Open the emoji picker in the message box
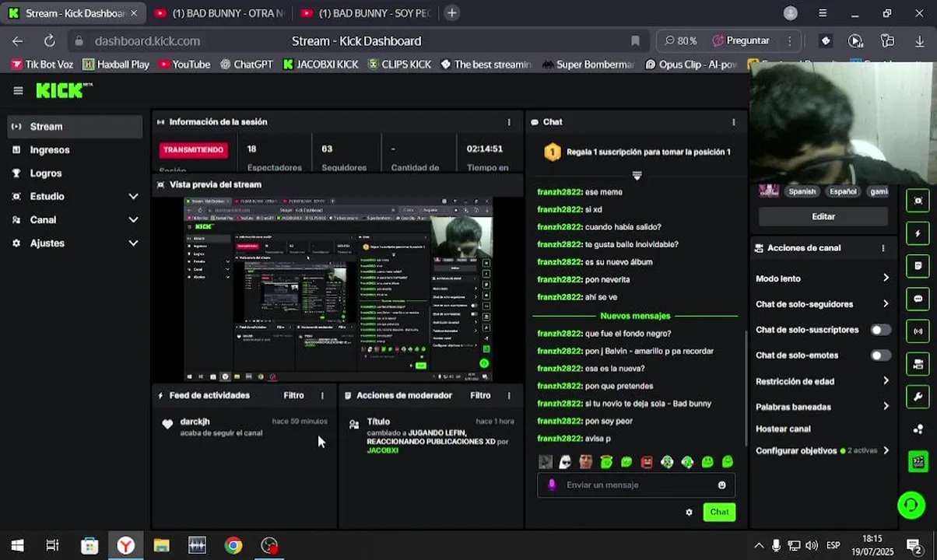937x560 pixels. [721, 485]
